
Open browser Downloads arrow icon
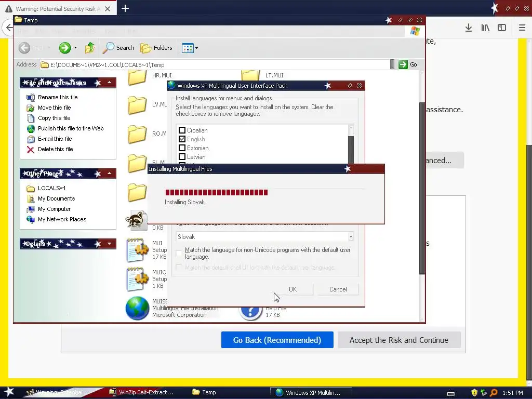[x=469, y=28]
